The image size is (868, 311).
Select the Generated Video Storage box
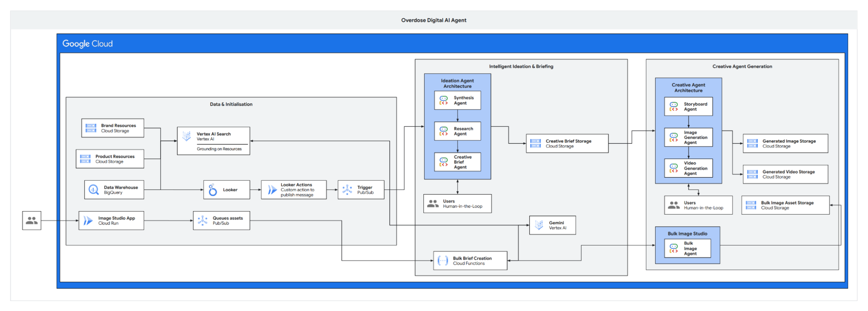(x=785, y=174)
